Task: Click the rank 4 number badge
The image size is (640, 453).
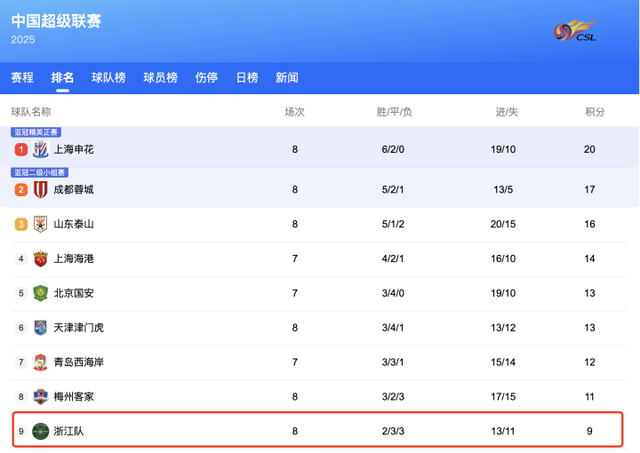Action: (x=21, y=259)
